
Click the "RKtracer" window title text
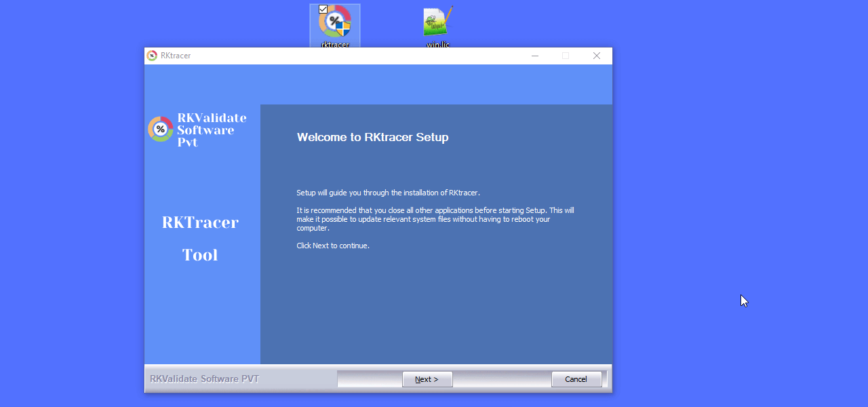click(176, 56)
